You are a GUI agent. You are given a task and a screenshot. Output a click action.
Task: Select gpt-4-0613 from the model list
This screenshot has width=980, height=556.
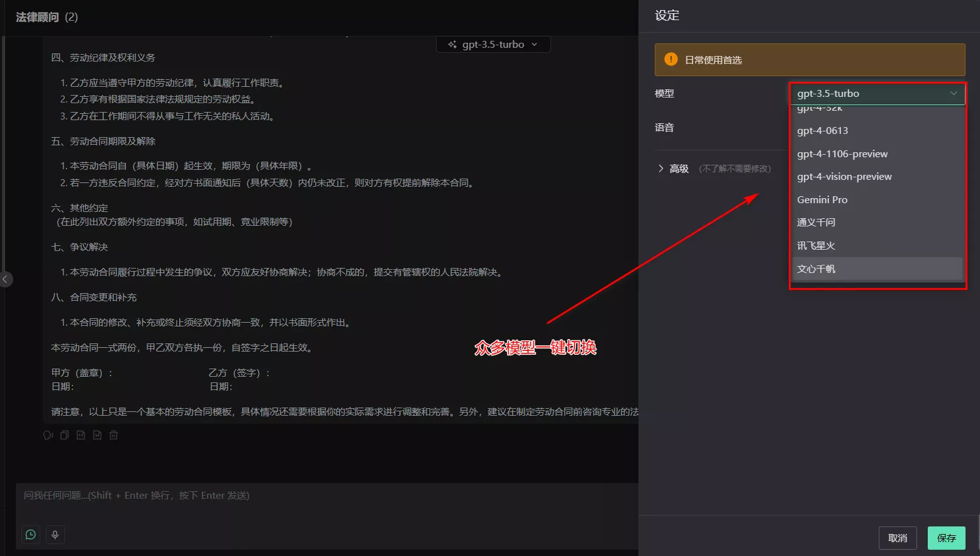[877, 131]
